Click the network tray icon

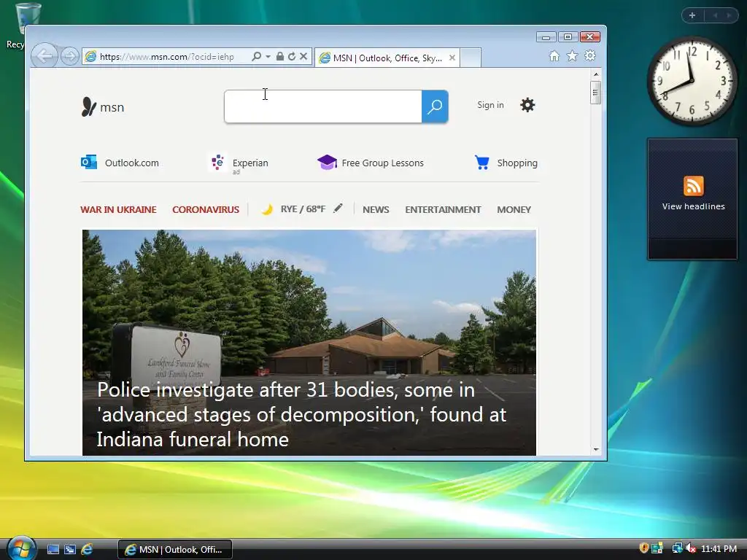(676, 548)
